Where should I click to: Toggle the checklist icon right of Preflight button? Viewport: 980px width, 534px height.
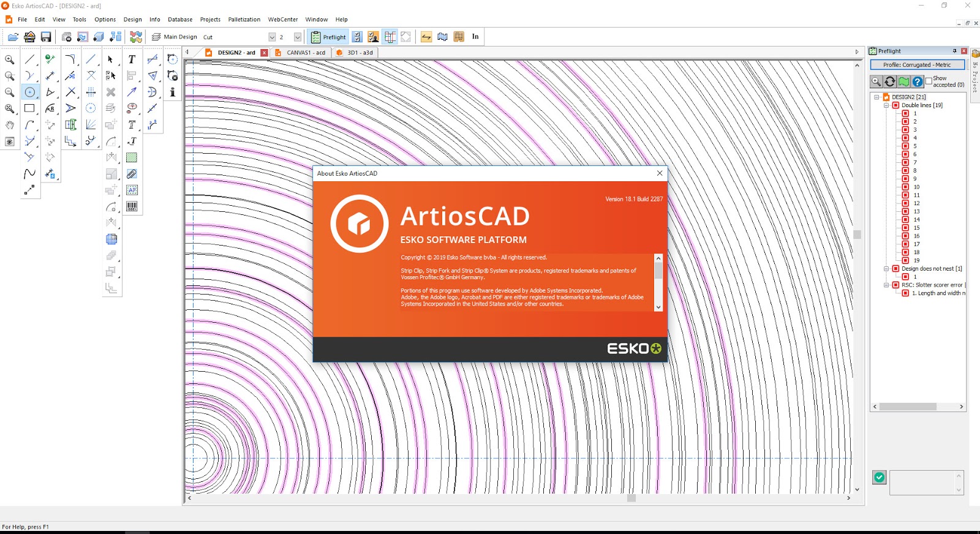click(x=357, y=37)
